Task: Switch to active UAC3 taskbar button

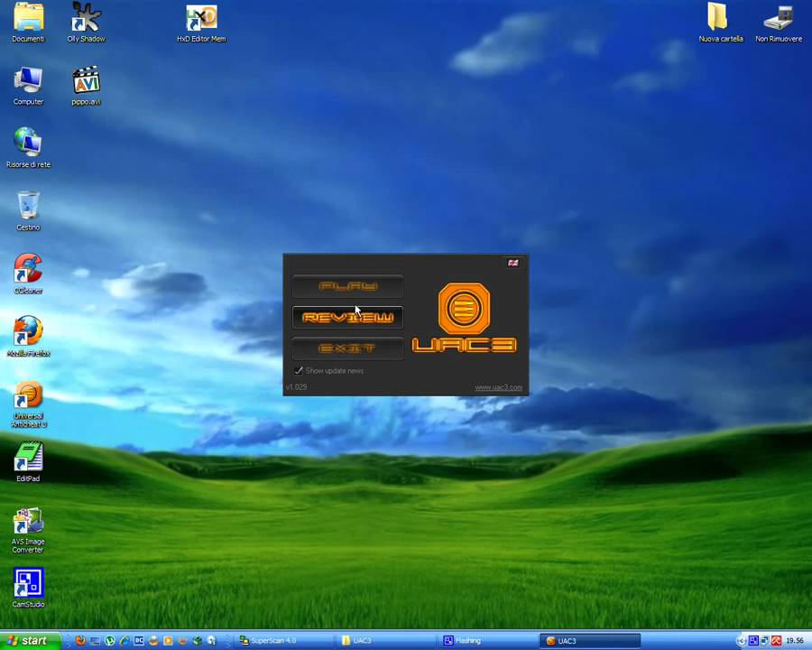Action: click(x=590, y=641)
